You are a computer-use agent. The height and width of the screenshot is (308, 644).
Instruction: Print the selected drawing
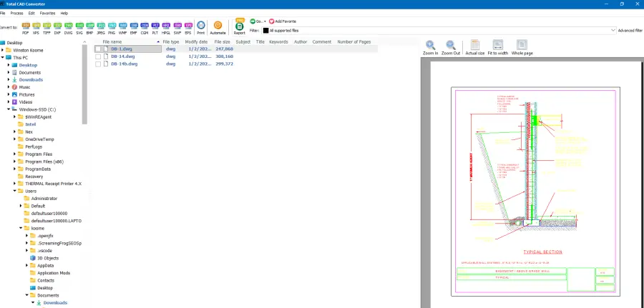click(201, 27)
